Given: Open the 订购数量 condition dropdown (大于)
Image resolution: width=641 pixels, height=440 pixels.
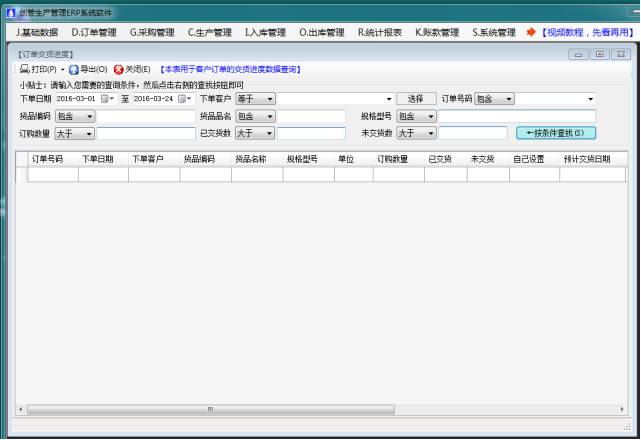Looking at the screenshot, I should (75, 133).
